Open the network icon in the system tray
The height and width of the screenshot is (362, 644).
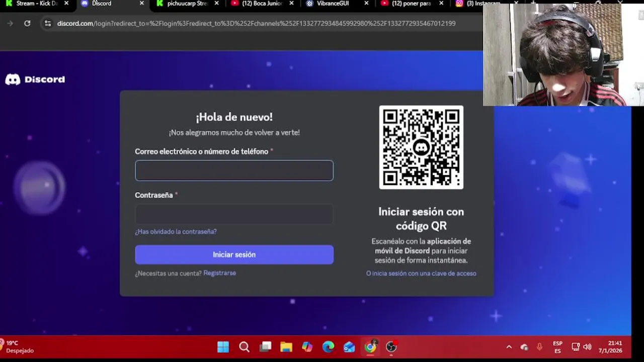coord(576,347)
